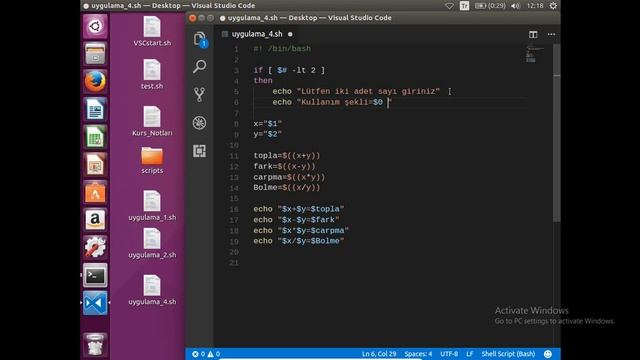Select the uygulama_4.sh editor tab
640x360 pixels.
[x=257, y=34]
